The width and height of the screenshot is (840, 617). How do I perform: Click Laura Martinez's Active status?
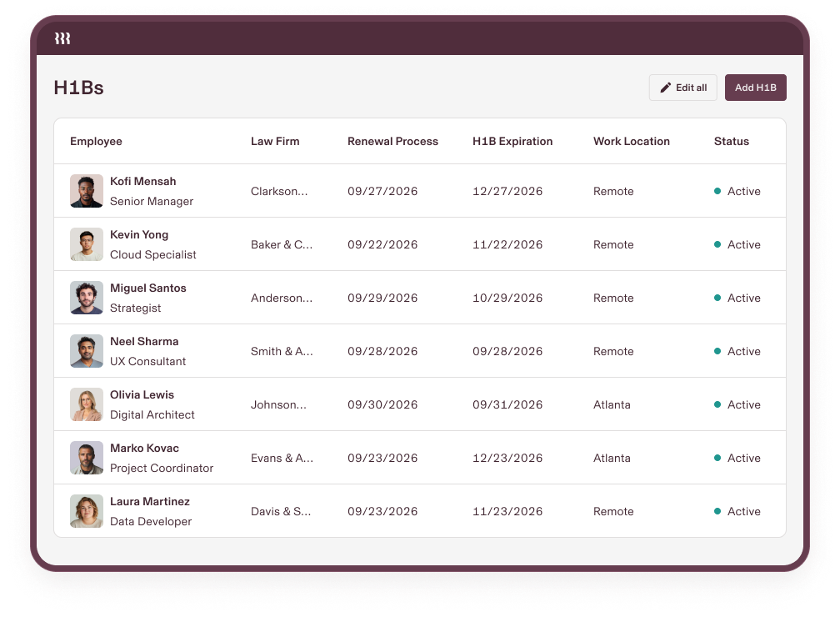tap(737, 511)
